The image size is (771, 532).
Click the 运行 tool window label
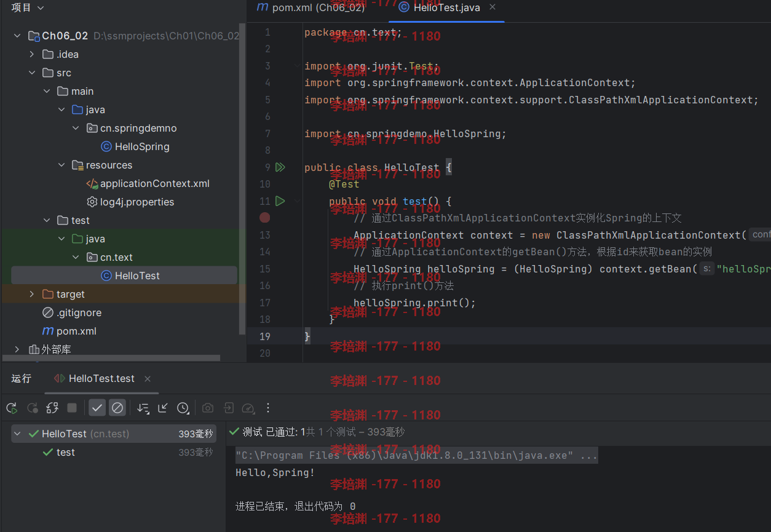coord(21,378)
